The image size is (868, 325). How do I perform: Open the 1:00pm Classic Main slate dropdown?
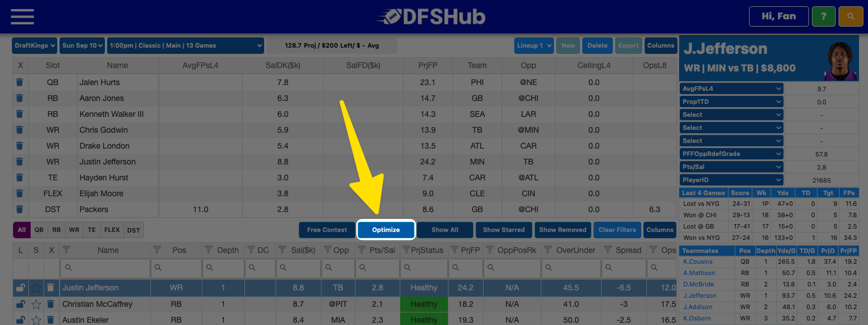[x=185, y=45]
